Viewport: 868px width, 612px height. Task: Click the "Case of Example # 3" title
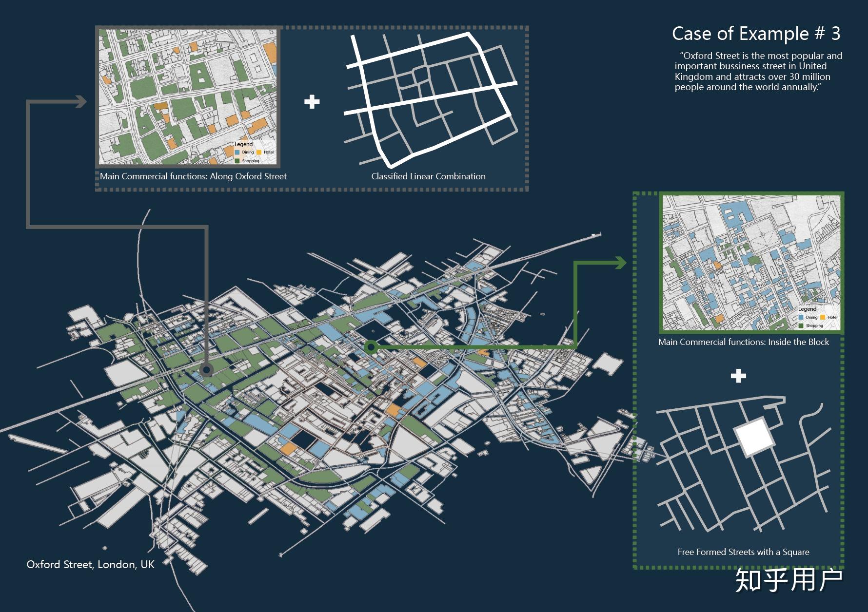756,34
